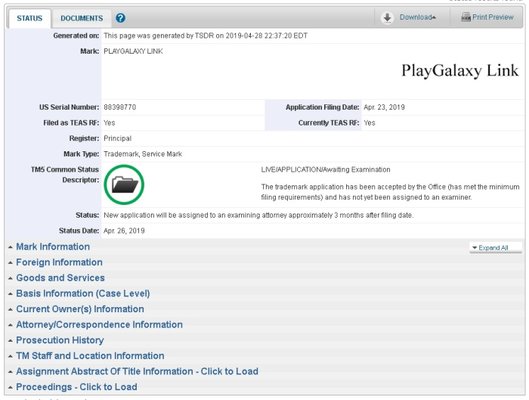
Task: Expand Attorney/Correspondence Information section
Action: point(99,324)
